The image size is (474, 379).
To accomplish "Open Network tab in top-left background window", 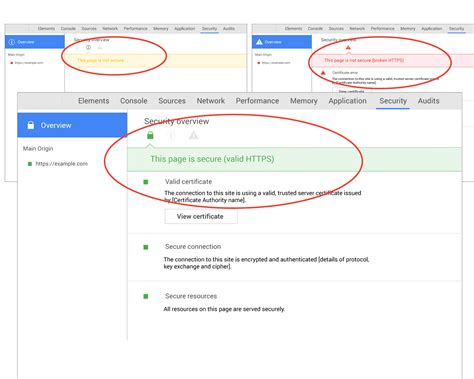I will point(110,29).
